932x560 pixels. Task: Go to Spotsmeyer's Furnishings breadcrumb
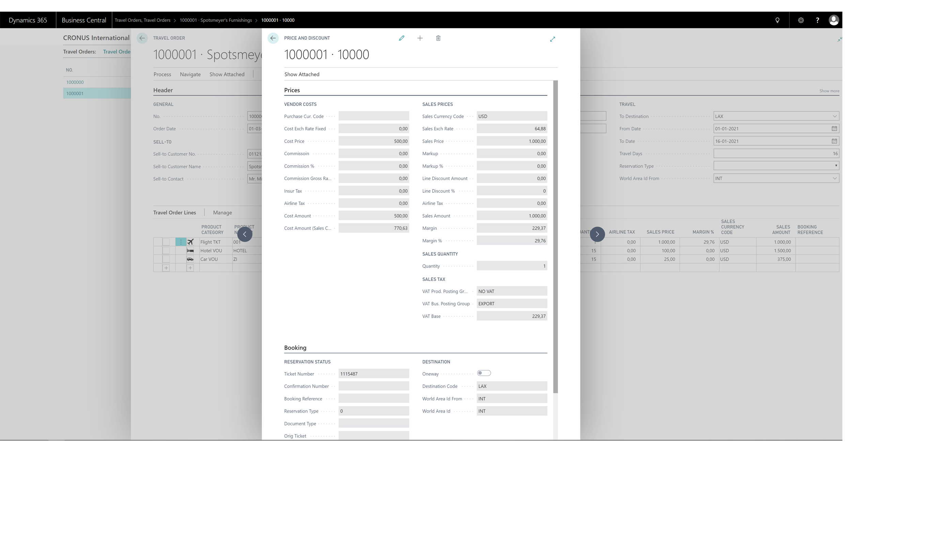click(216, 20)
